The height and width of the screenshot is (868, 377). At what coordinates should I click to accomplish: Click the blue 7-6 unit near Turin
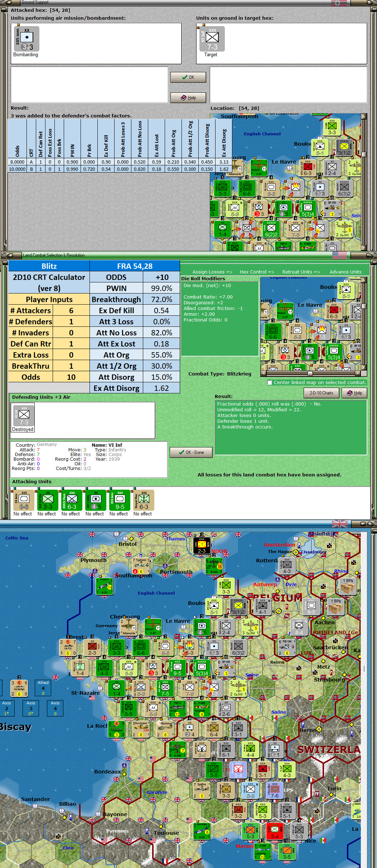click(x=275, y=791)
